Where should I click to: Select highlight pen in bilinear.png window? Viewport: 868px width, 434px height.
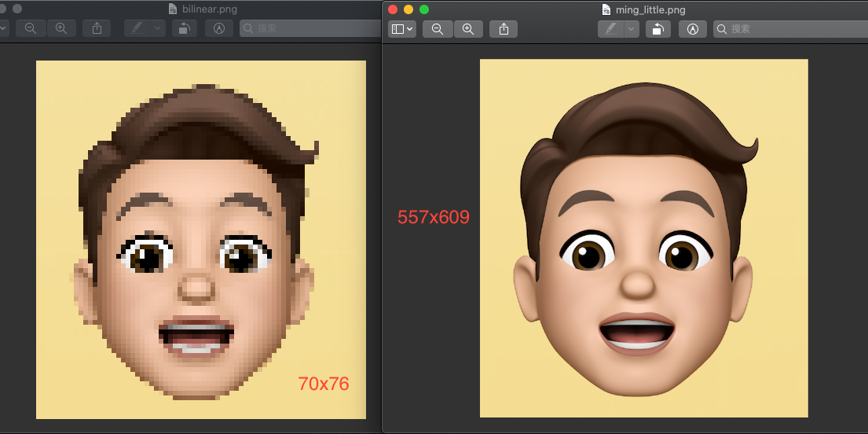pos(137,28)
